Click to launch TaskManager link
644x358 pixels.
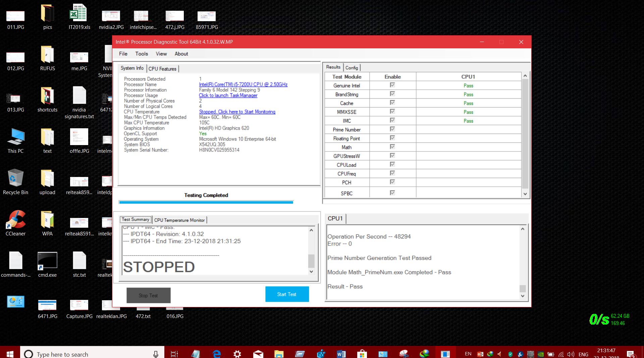click(x=228, y=95)
